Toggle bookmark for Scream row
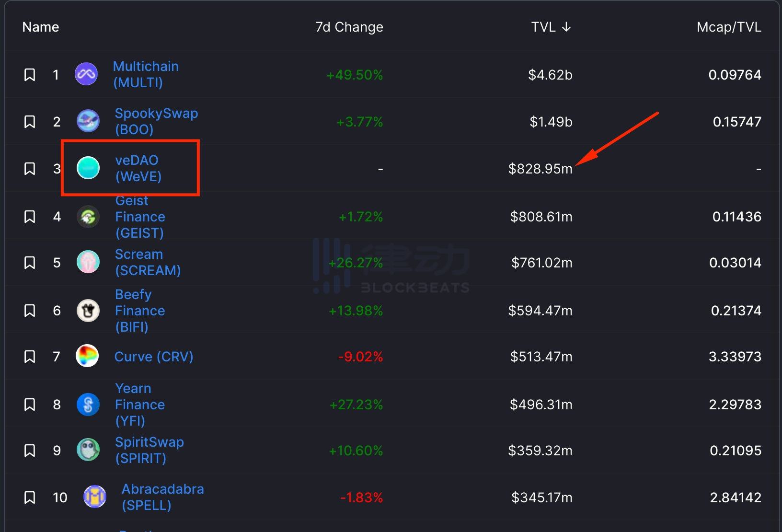This screenshot has width=782, height=532. click(30, 263)
